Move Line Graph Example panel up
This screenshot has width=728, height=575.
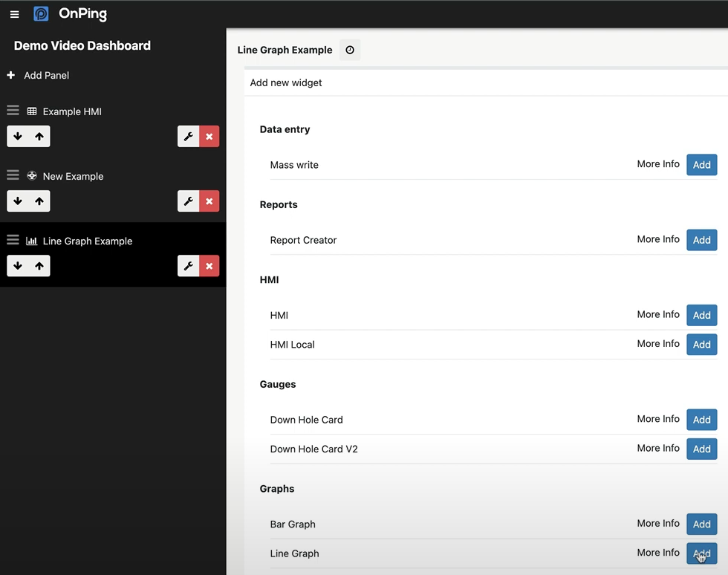[x=39, y=266]
